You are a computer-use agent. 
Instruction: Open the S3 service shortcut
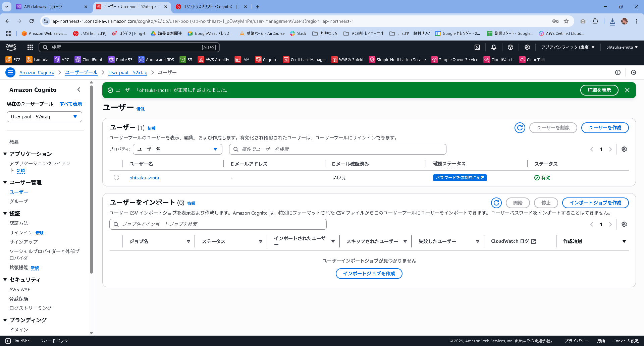[x=186, y=60]
